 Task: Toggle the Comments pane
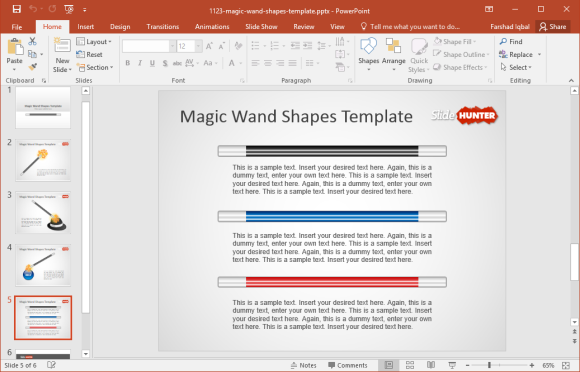click(x=348, y=365)
